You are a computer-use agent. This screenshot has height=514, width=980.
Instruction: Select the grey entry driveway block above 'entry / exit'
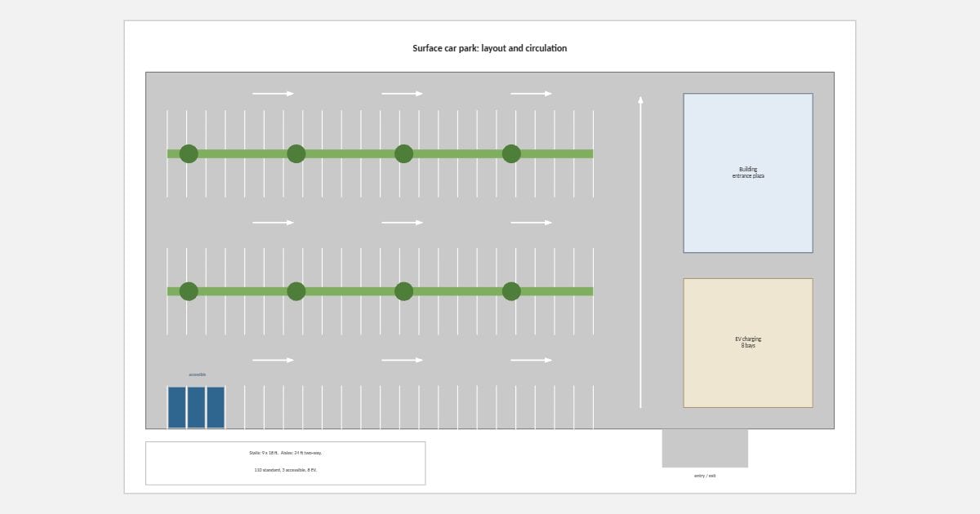705,448
